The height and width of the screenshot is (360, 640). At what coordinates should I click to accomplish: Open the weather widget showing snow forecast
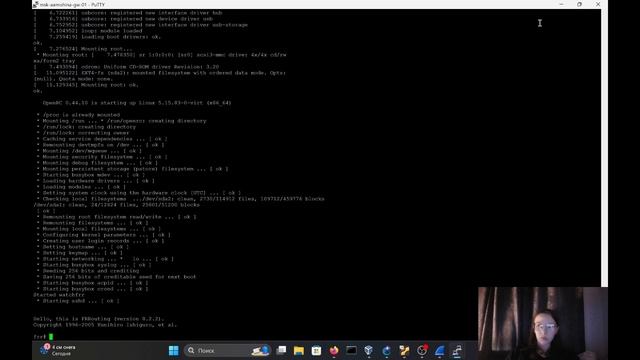(58, 350)
